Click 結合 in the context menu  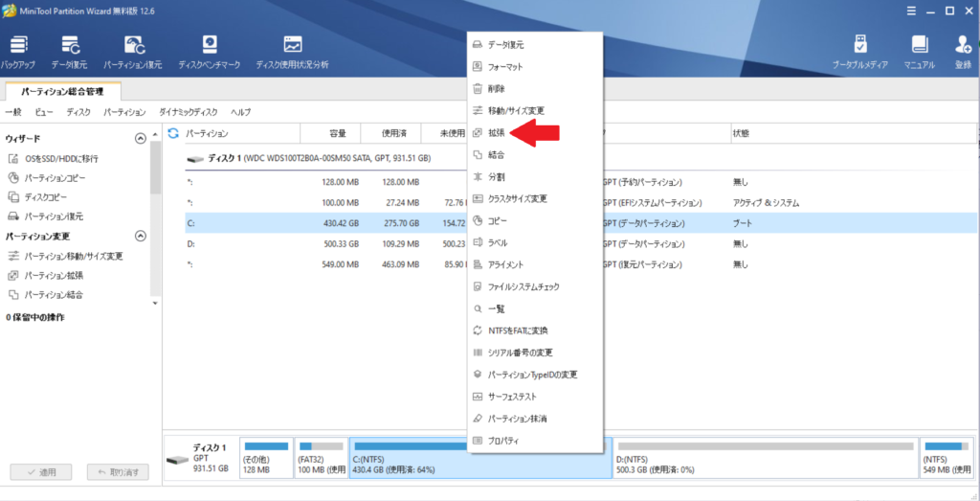tap(534, 154)
